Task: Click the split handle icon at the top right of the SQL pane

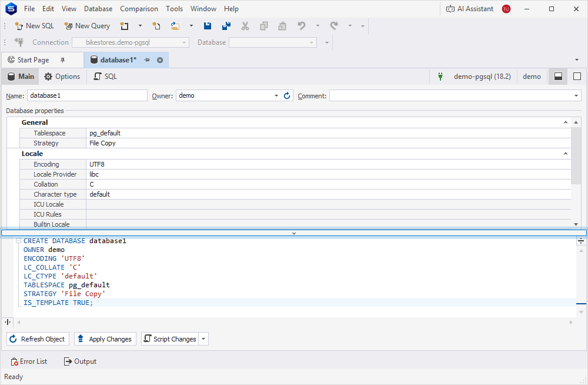Action: [x=581, y=241]
